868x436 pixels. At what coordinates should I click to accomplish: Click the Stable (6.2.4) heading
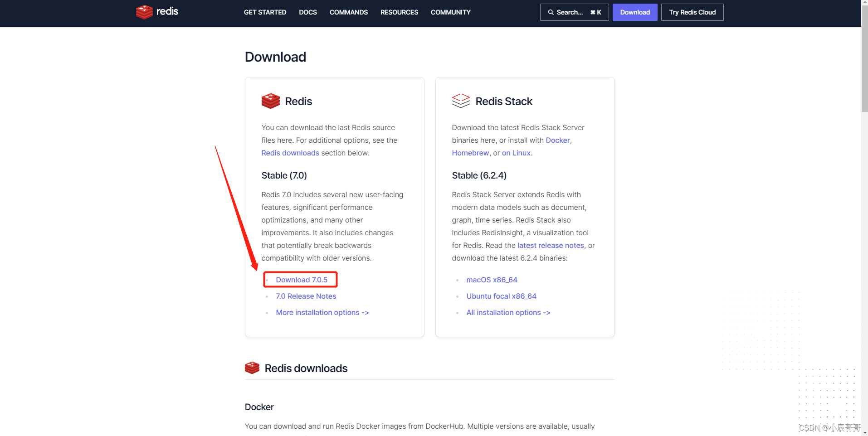[479, 175]
